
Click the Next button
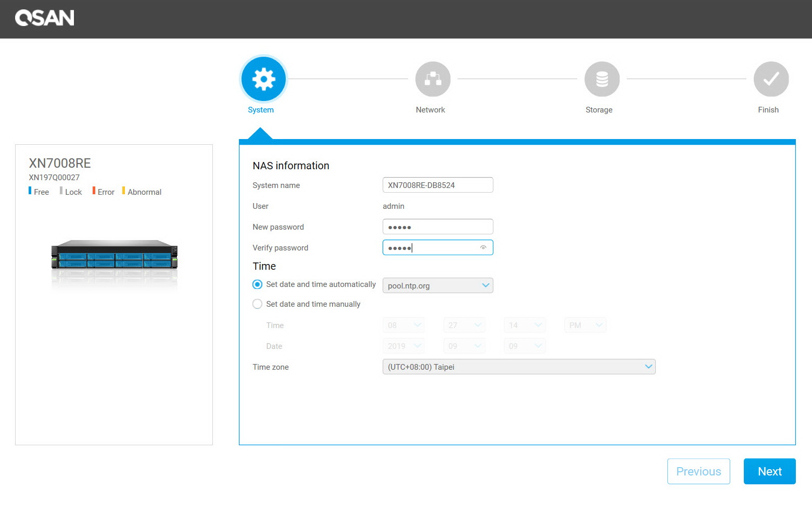pos(770,471)
